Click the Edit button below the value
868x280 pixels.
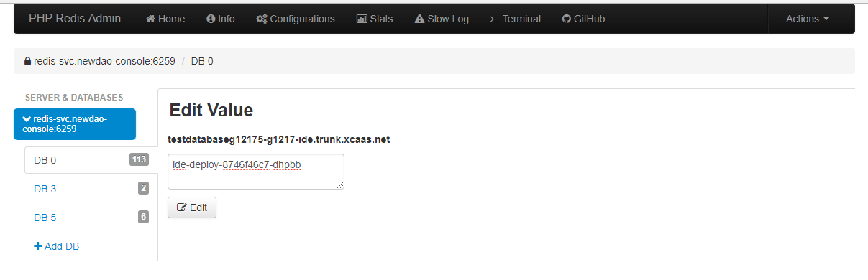coord(192,207)
